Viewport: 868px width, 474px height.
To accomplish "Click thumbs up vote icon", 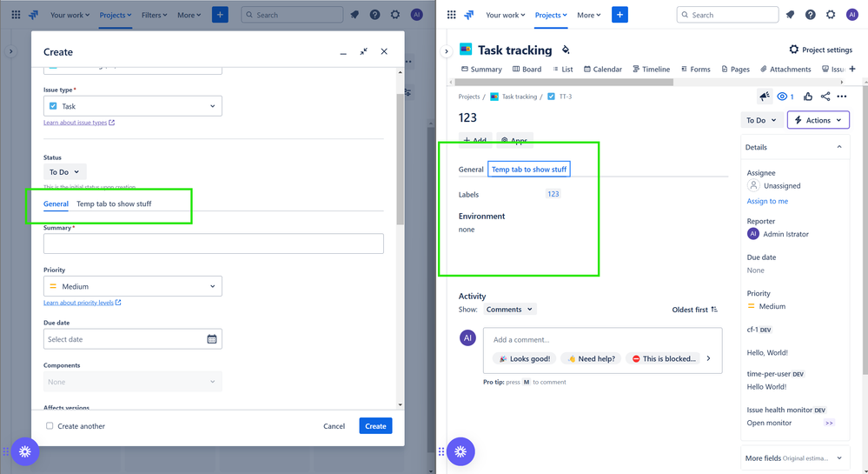I will coord(808,97).
